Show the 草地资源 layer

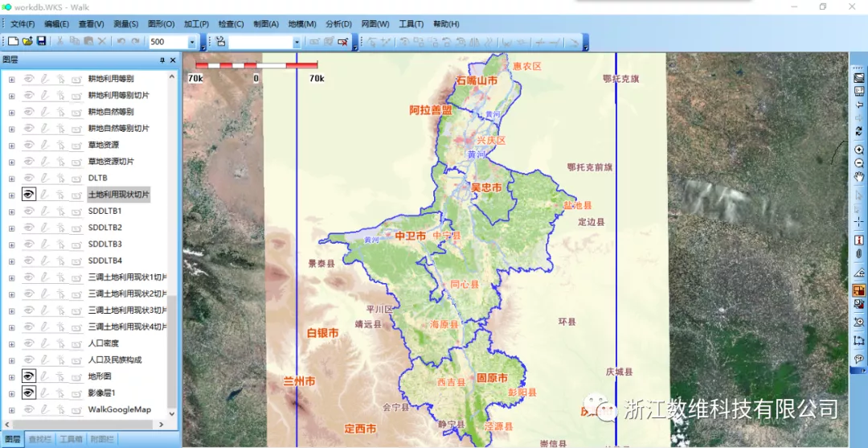click(29, 145)
